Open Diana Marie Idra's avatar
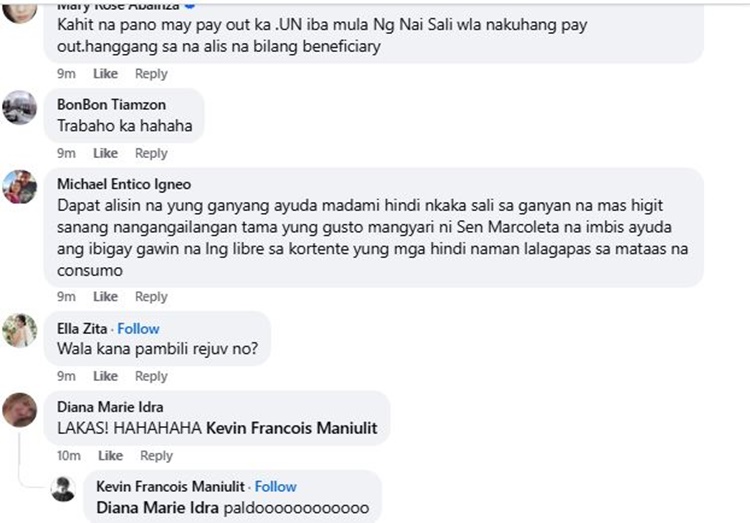 20,410
